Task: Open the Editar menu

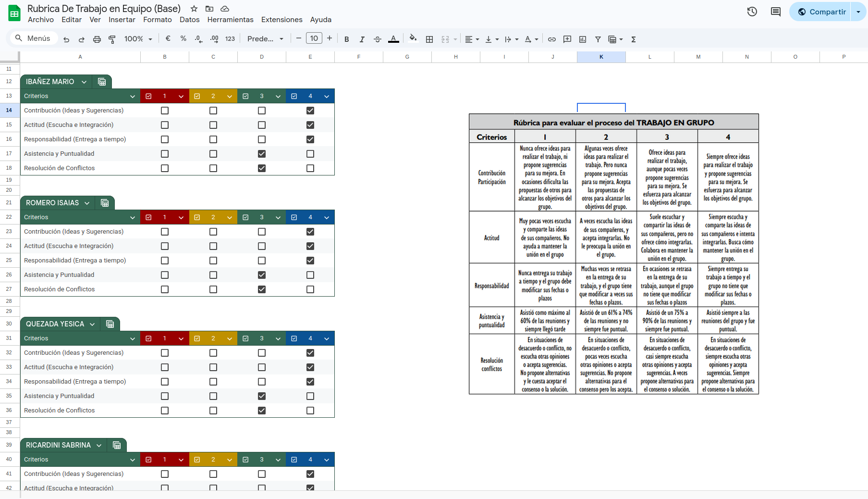Action: (72, 20)
